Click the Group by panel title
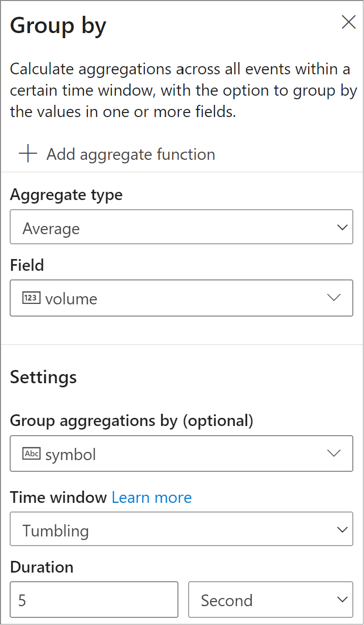 [58, 25]
